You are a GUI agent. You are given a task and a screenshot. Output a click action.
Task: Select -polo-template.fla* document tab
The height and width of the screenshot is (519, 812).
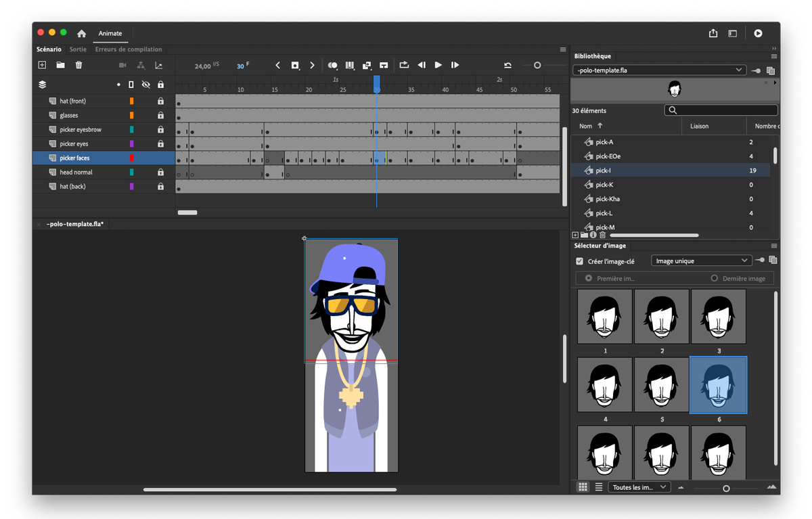point(74,224)
